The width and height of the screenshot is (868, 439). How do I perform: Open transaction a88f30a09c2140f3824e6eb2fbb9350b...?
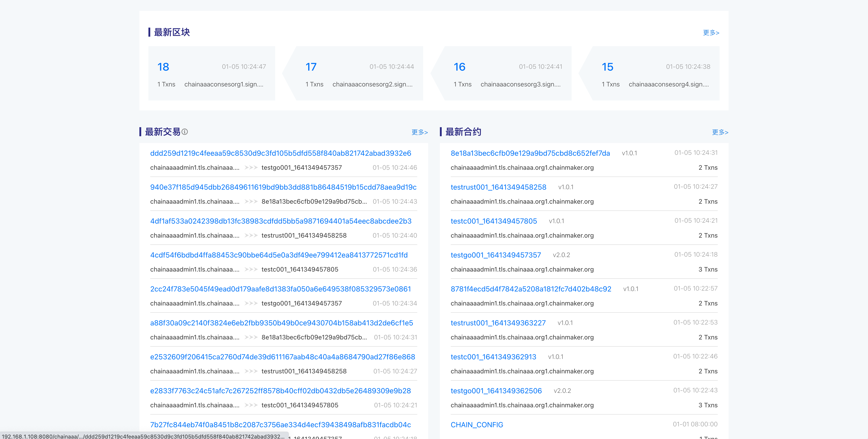(282, 323)
